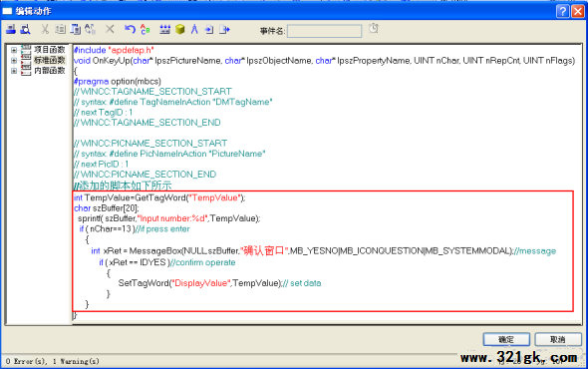Click the import action icon
The height and width of the screenshot is (369, 588).
point(209,29)
